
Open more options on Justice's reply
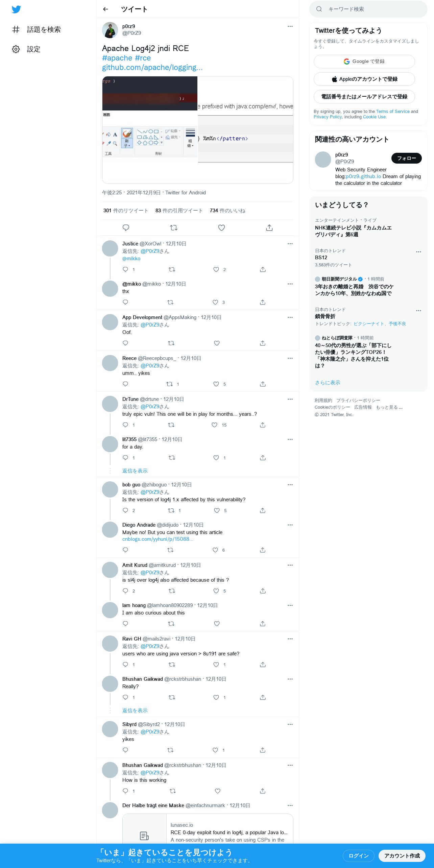point(290,244)
